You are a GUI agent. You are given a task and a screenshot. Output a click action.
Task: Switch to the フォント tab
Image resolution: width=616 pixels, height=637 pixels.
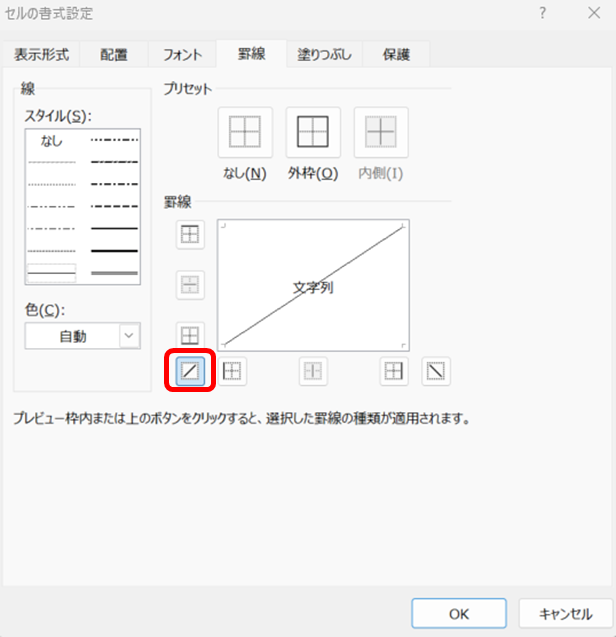tap(182, 55)
